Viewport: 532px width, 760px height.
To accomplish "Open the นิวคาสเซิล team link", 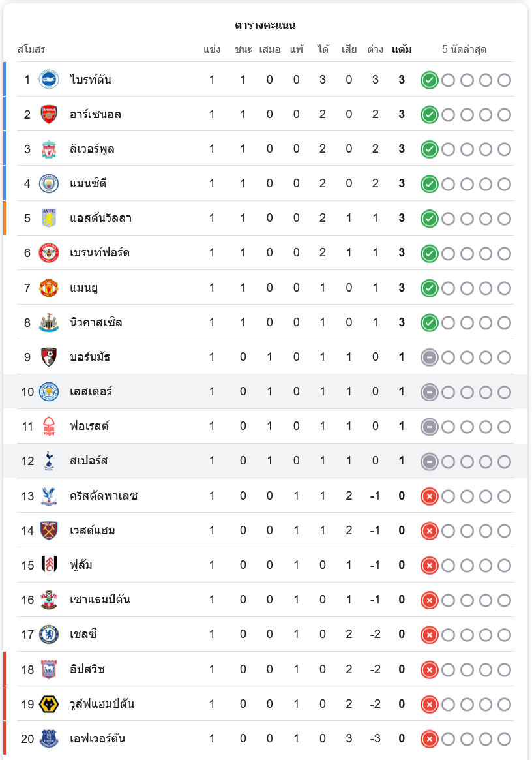I will 96,322.
